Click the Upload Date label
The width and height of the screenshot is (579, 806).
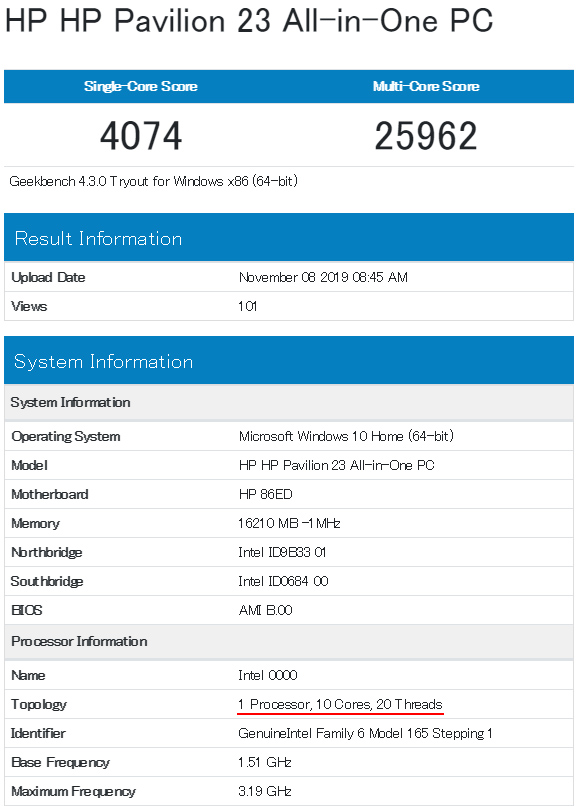click(48, 278)
